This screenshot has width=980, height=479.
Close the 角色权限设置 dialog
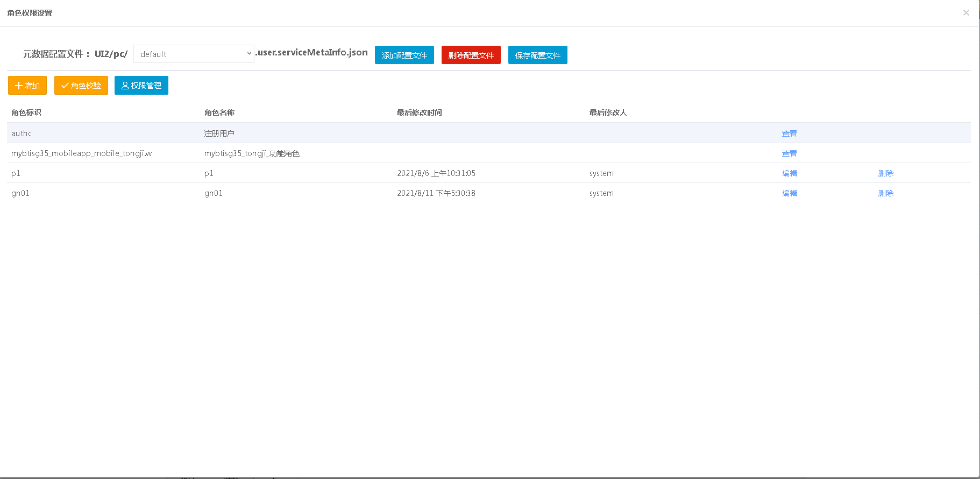tap(966, 13)
